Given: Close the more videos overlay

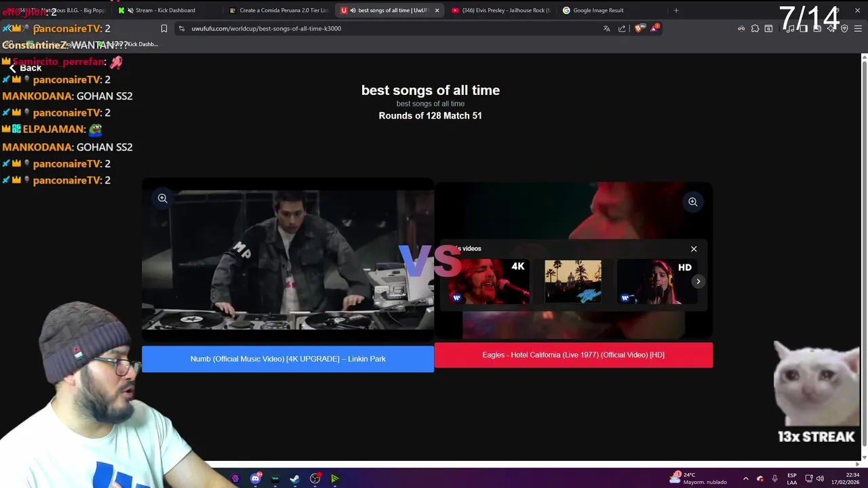Looking at the screenshot, I should click(694, 249).
